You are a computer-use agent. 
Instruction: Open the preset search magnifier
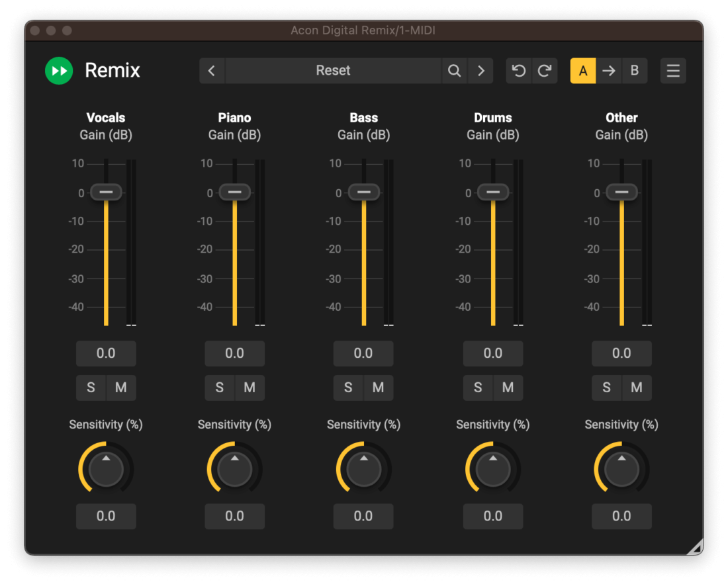click(455, 71)
